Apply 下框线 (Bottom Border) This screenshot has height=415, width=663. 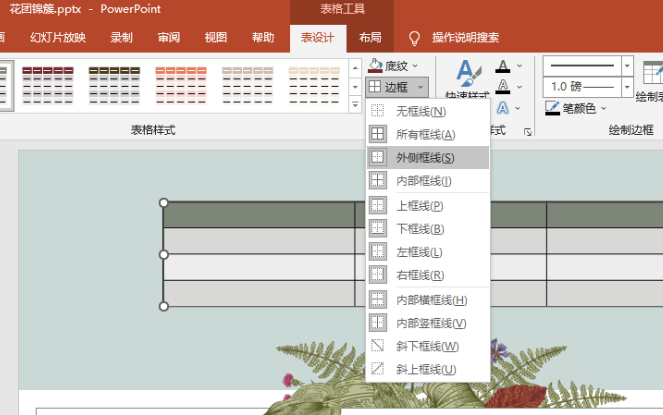(x=419, y=229)
